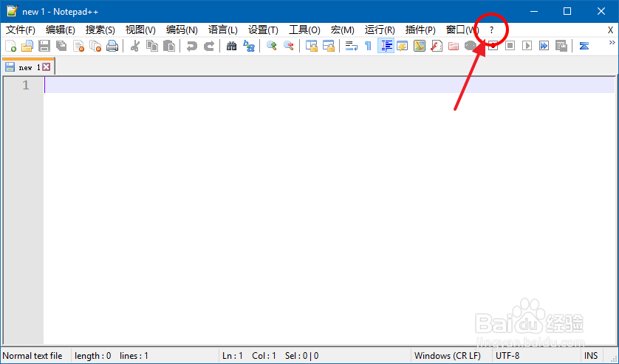
Task: Click "Ln : 1" in the status bar
Action: point(233,356)
